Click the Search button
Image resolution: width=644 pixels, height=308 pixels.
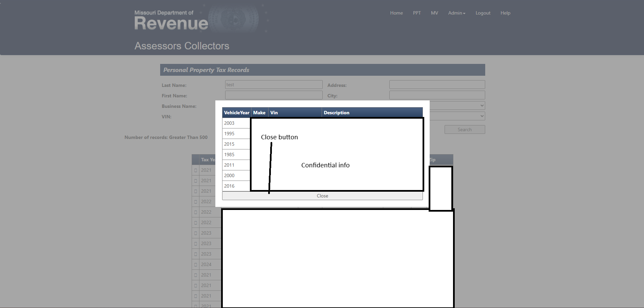[465, 129]
